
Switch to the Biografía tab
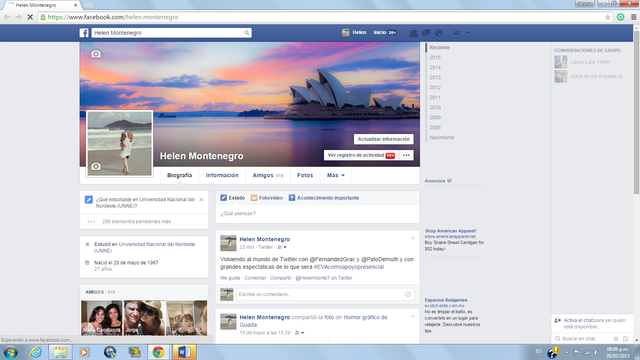pyautogui.click(x=179, y=175)
